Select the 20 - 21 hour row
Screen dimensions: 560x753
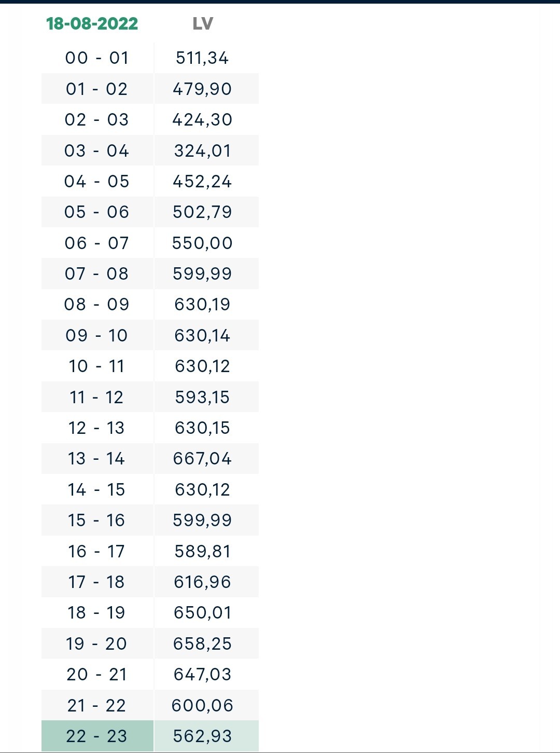tap(150, 674)
